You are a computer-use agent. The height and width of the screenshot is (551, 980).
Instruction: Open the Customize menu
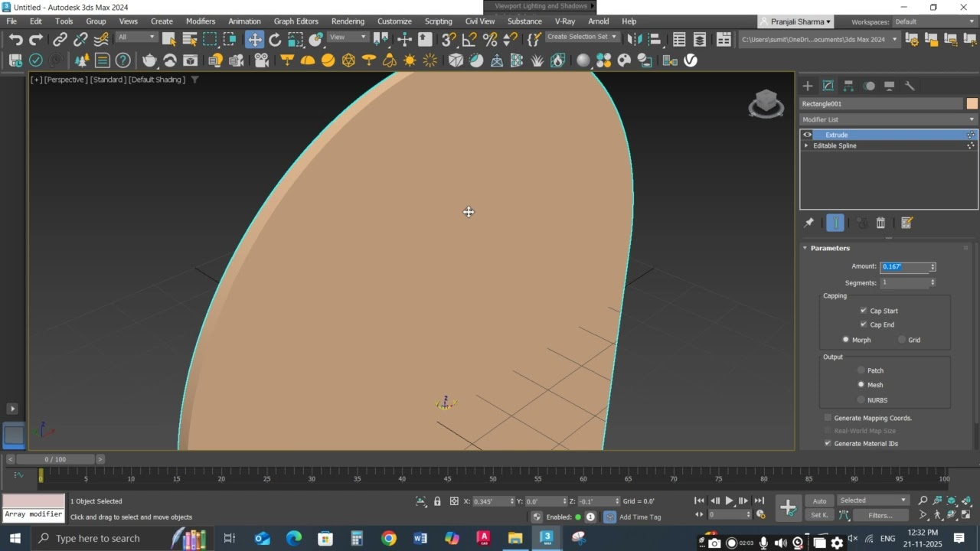click(x=394, y=21)
